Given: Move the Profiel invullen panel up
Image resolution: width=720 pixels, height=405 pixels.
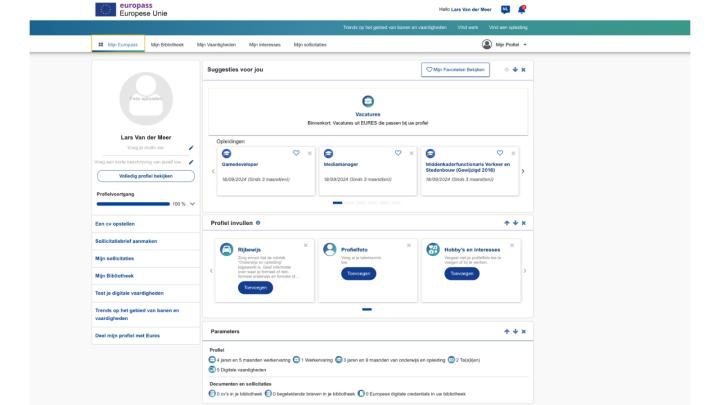Looking at the screenshot, I should [506, 223].
